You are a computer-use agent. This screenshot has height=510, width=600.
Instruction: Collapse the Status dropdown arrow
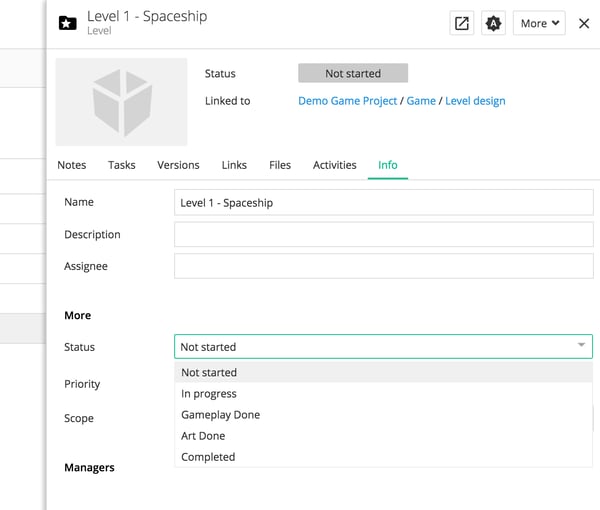point(581,346)
